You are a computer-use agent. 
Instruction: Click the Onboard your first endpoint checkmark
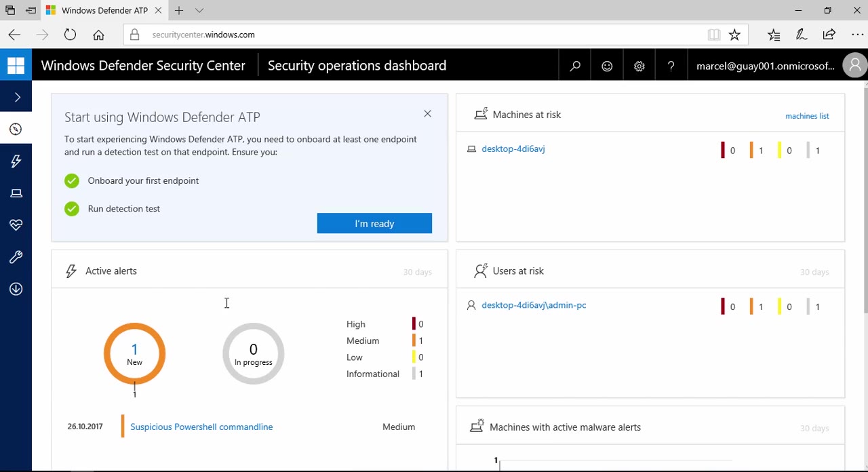tap(72, 180)
